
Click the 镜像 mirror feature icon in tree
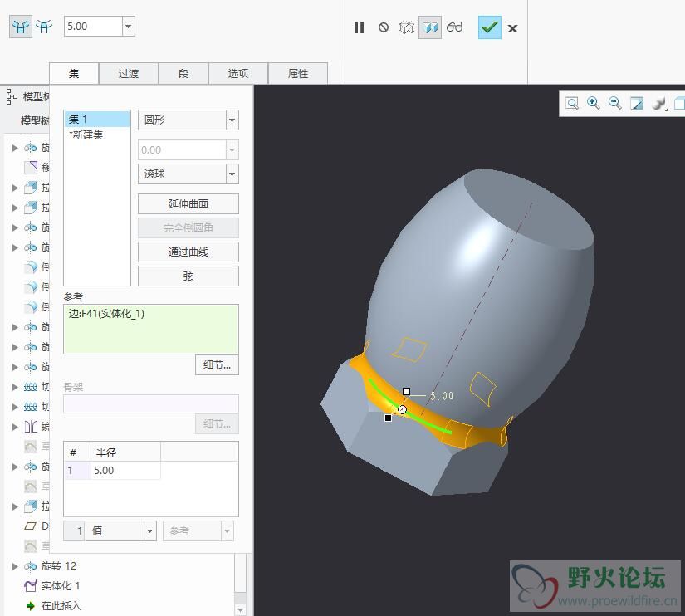(x=31, y=427)
